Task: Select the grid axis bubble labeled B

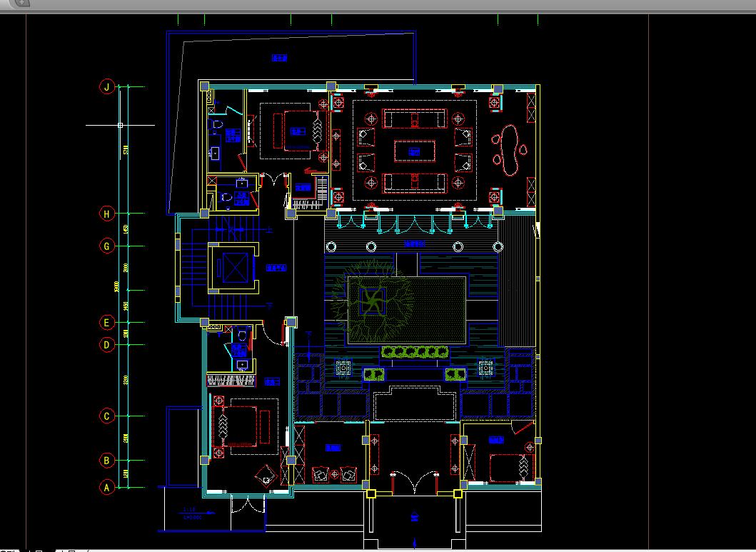Action: 107,461
